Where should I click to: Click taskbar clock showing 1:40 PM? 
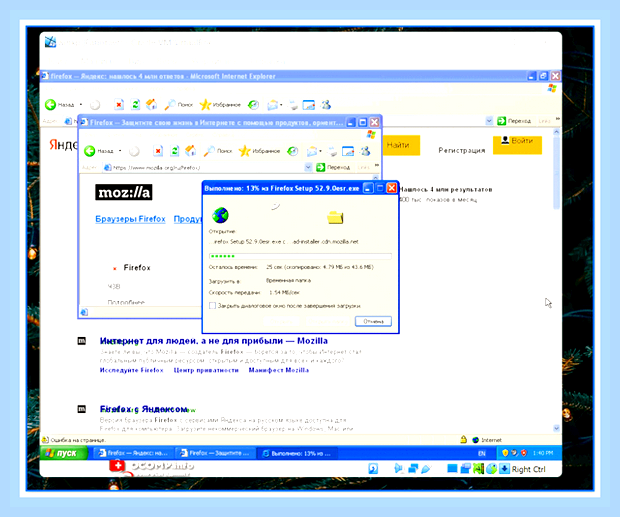pos(543,453)
